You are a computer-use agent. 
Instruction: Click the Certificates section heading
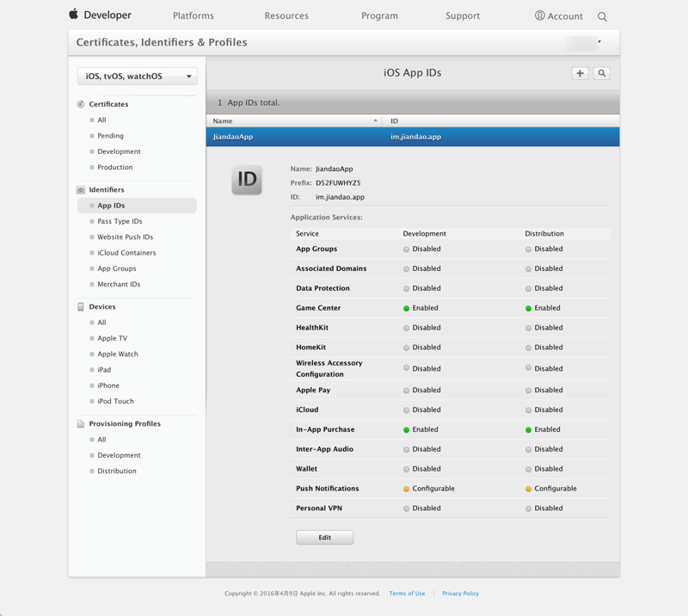[108, 104]
